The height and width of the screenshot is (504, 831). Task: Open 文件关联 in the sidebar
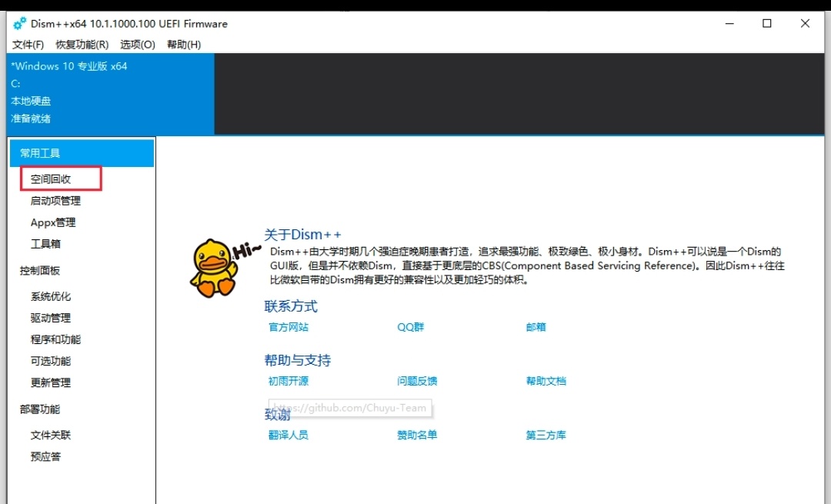pos(50,435)
